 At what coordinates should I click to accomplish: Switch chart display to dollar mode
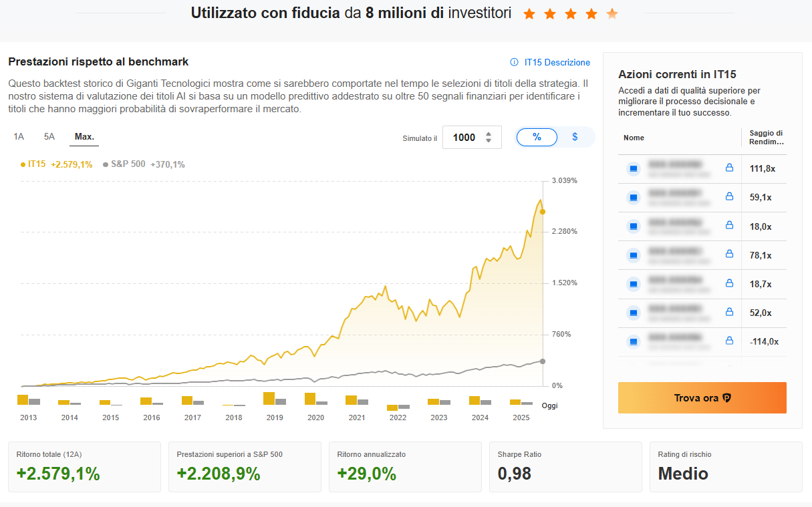pyautogui.click(x=575, y=137)
